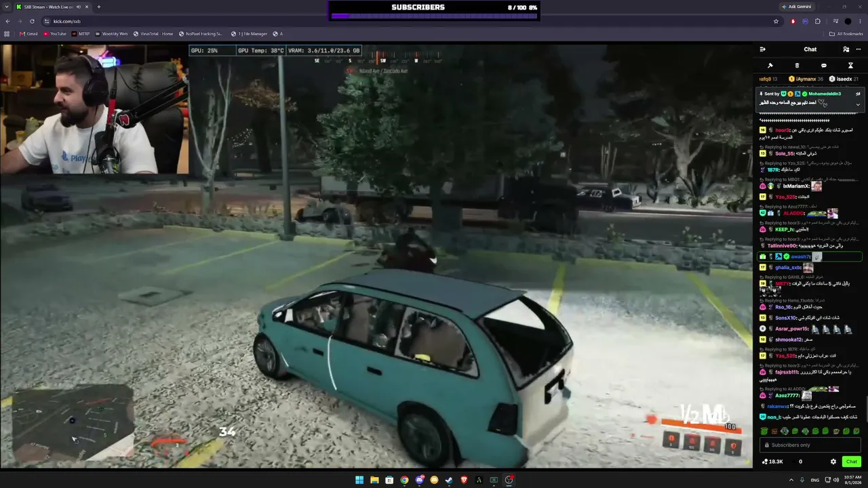
Task: Open the chat user list icon
Action: [846, 49]
